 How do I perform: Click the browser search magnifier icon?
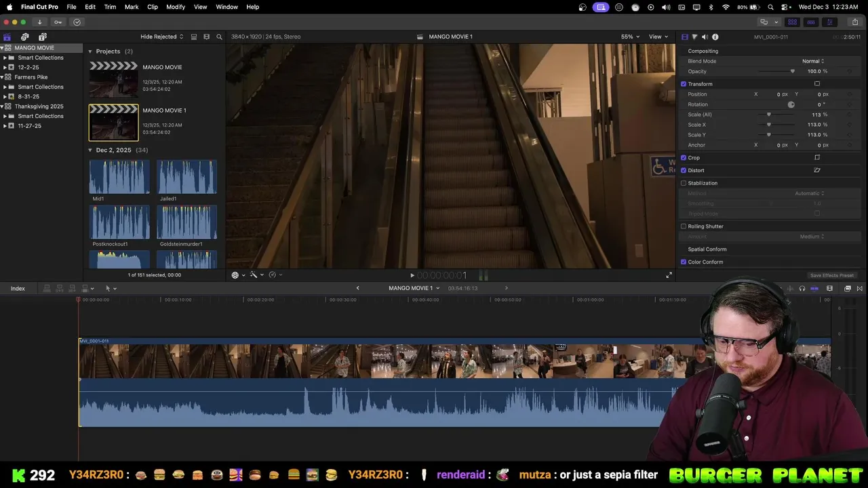point(219,37)
